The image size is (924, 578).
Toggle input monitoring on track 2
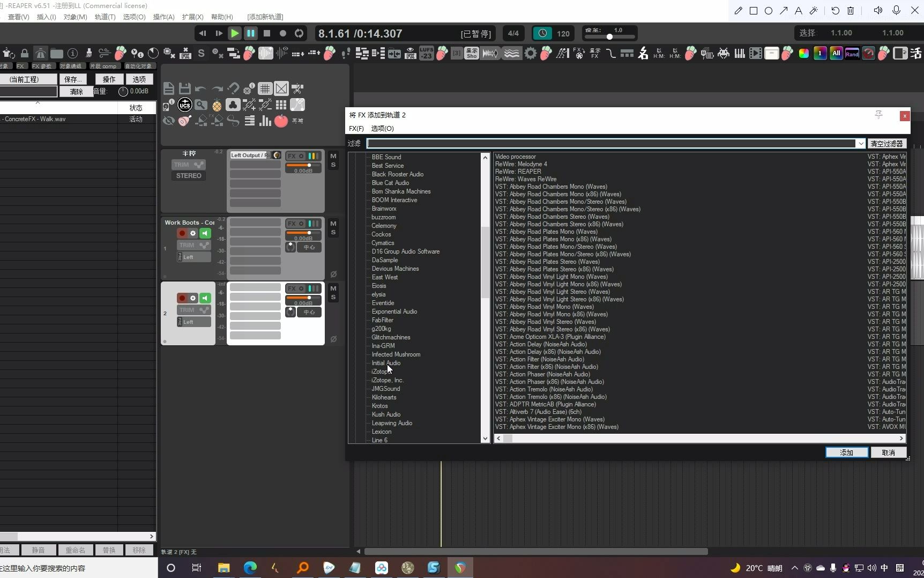[x=205, y=298]
